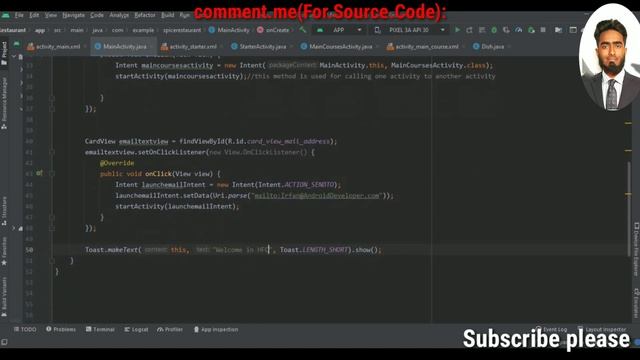Open the Navigate menu
The image size is (640, 360).
73,15
